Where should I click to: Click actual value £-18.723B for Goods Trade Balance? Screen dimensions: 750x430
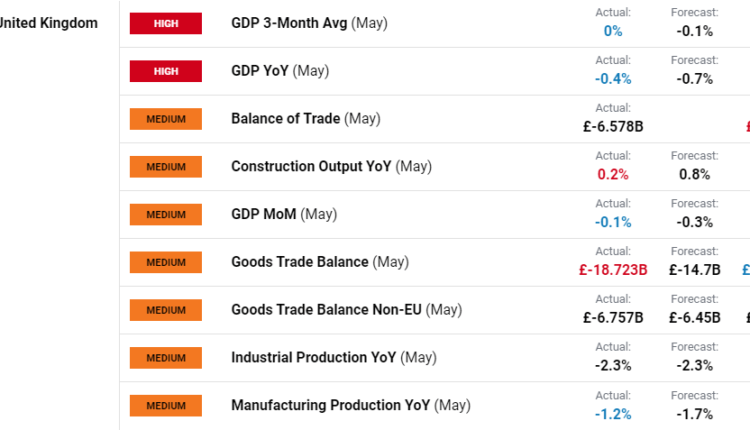click(x=613, y=270)
